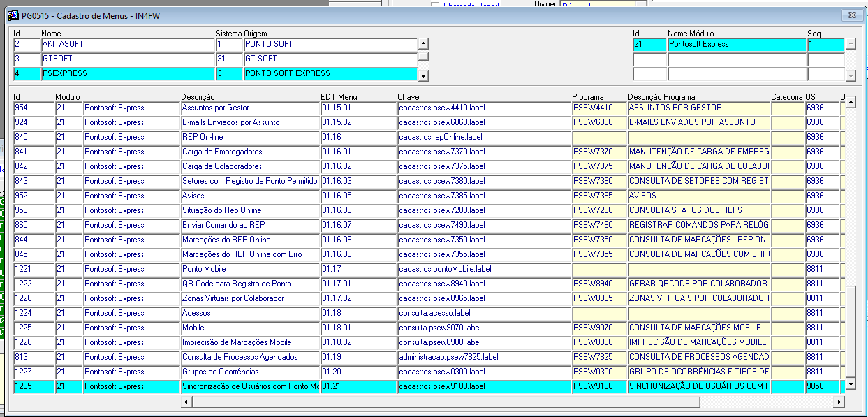Select description Assuntos por Gestor
Screen dimensions: 868x417
pyautogui.click(x=250, y=108)
